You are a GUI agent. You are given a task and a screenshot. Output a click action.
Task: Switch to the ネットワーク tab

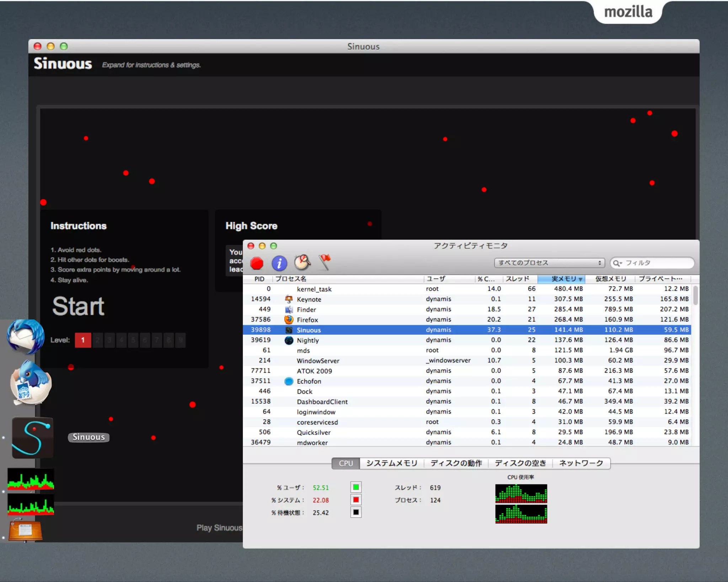[x=581, y=463]
